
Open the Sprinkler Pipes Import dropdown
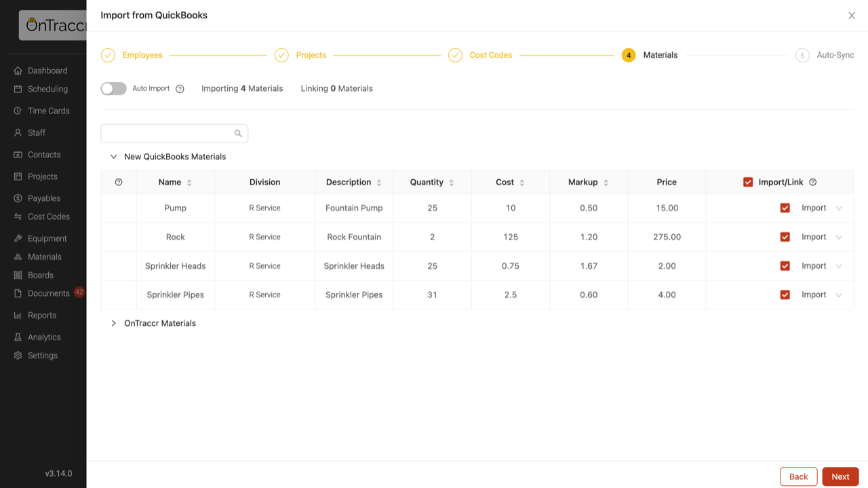821,295
